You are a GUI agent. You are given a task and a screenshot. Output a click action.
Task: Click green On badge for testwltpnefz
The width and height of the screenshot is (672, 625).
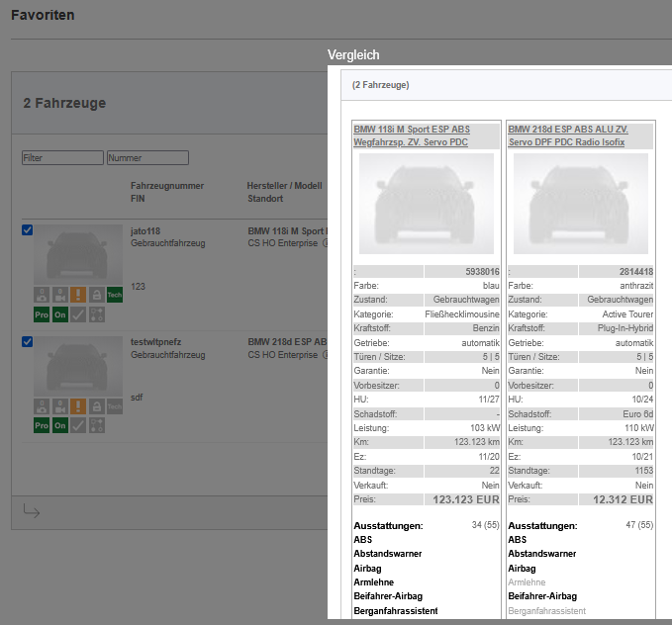[x=60, y=425]
